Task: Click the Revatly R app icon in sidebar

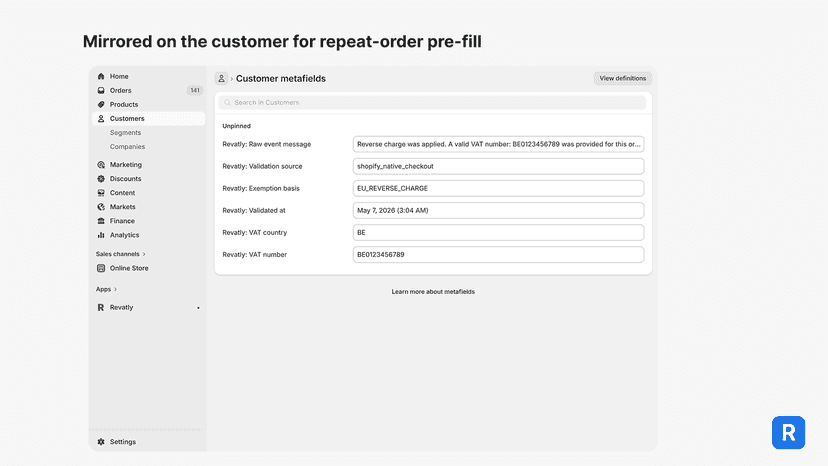Action: click(101, 307)
